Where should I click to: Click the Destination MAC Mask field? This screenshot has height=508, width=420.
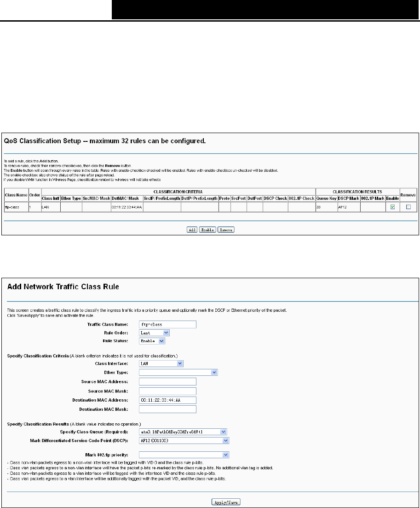pos(167,409)
